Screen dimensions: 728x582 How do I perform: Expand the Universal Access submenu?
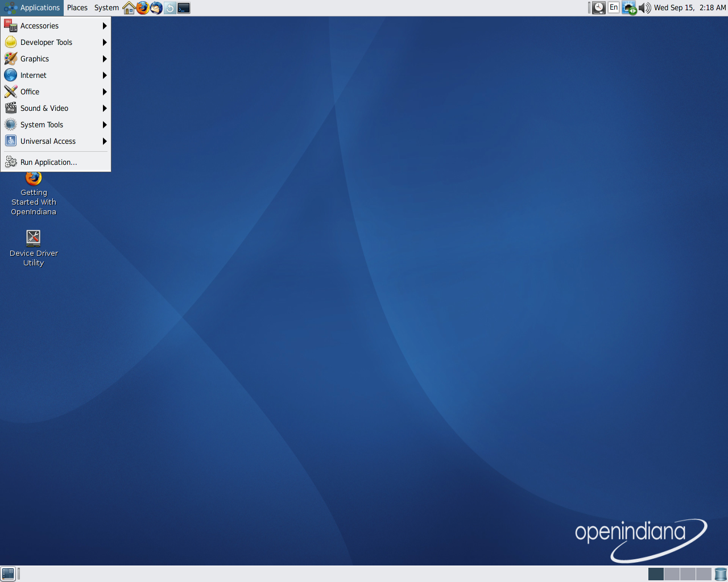click(56, 142)
